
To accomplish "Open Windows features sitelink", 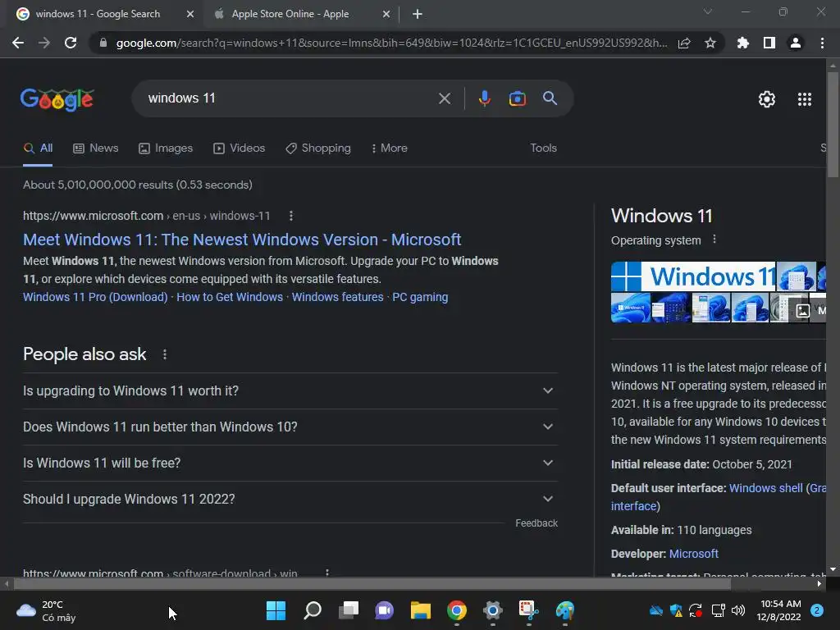I will coord(337,297).
